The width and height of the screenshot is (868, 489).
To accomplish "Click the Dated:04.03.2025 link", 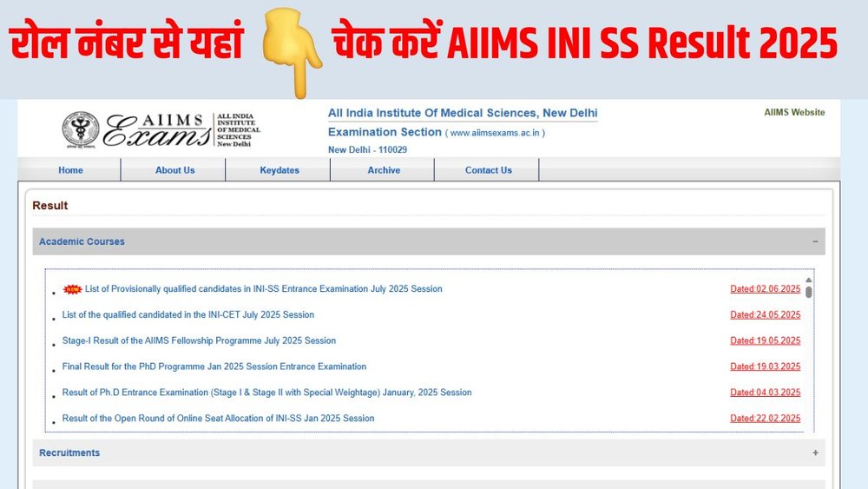I will [x=765, y=393].
